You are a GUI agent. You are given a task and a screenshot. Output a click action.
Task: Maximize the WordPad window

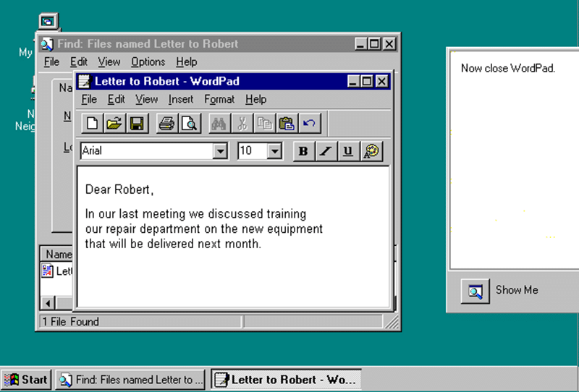click(x=367, y=81)
